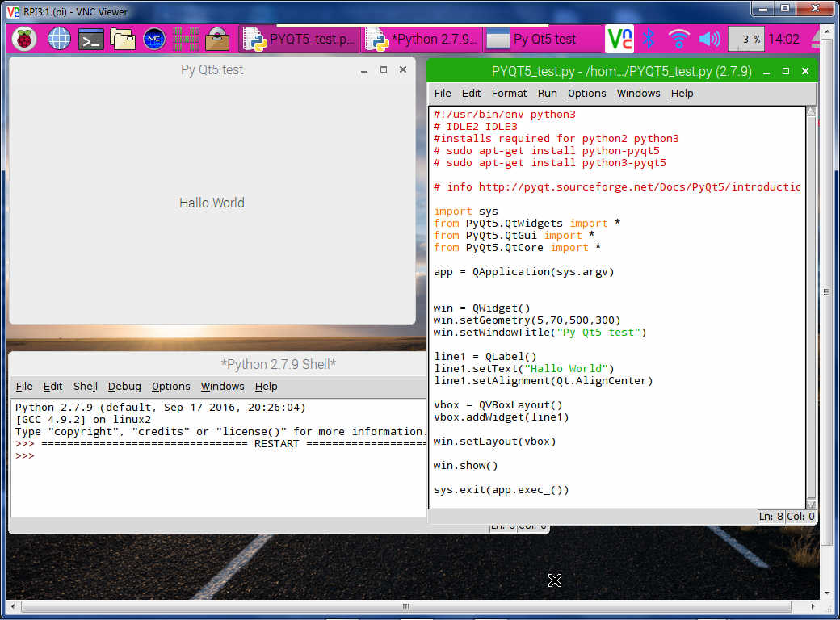Click the Bluetooth icon in system tray
Viewport: 840px width, 620px height.
(x=648, y=38)
